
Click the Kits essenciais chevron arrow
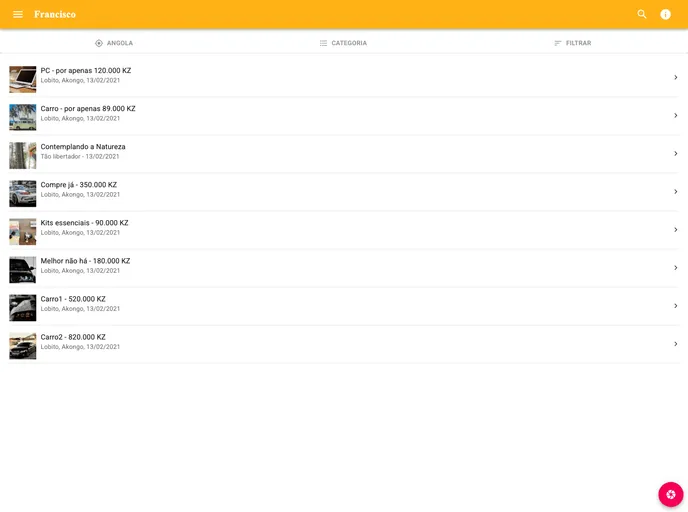pos(676,230)
